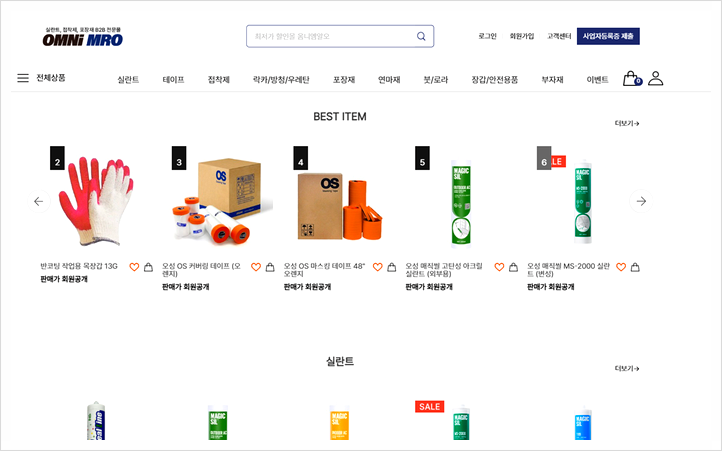The width and height of the screenshot is (722, 451).
Task: Open the 장갑/안전용품 category menu
Action: 495,80
